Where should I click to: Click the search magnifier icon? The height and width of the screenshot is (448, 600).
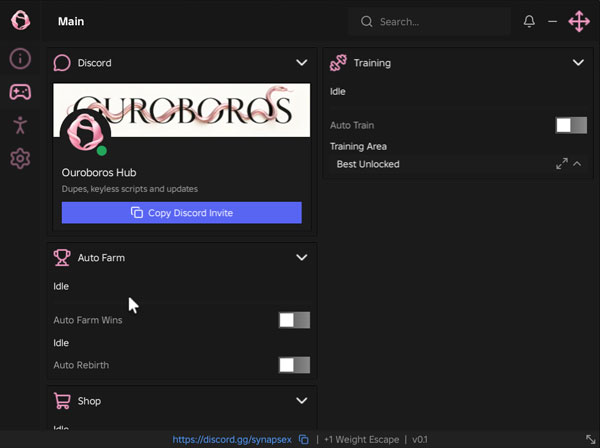click(367, 21)
